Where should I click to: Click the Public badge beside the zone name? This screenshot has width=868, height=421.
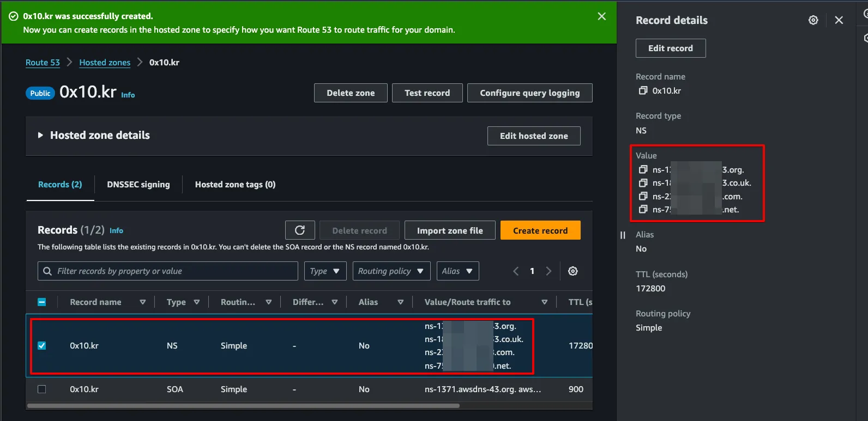40,93
